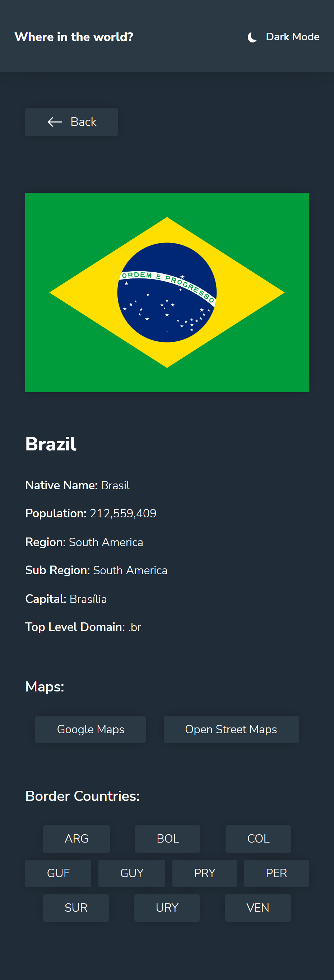The height and width of the screenshot is (980, 334).
Task: Click the GUY border country button
Action: point(131,873)
